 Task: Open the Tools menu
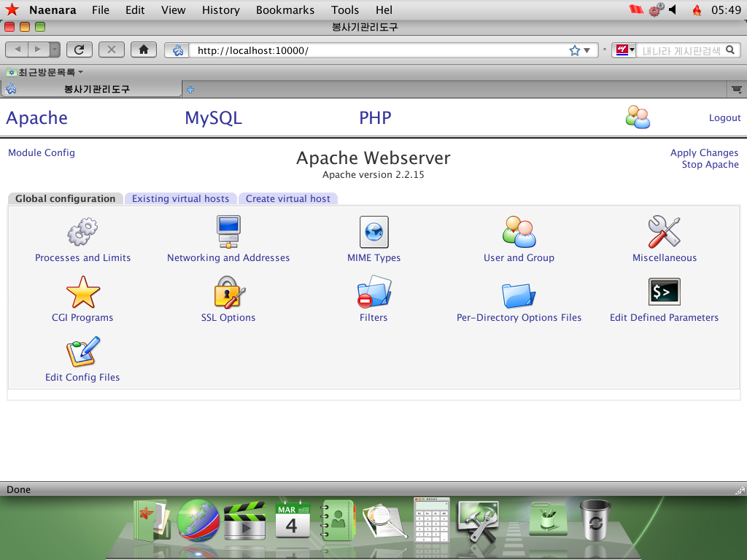click(x=345, y=10)
